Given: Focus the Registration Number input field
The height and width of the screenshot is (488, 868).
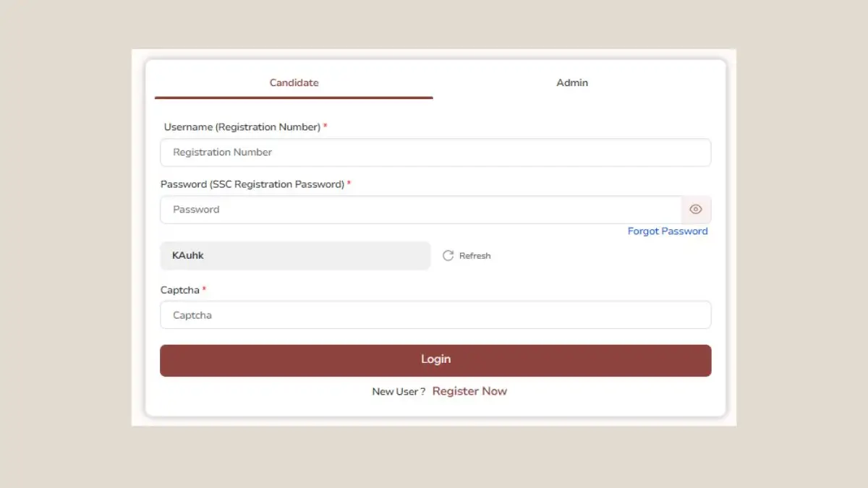Looking at the screenshot, I should click(435, 153).
